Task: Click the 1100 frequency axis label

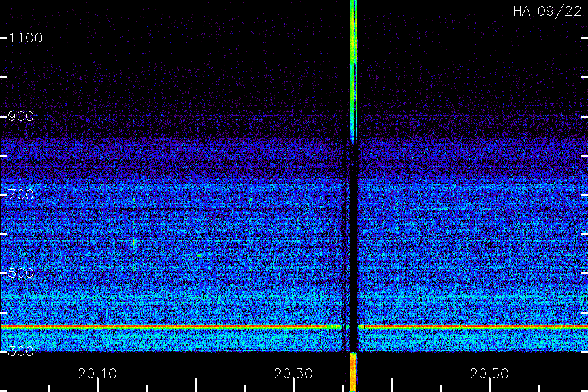Action: click(x=25, y=38)
